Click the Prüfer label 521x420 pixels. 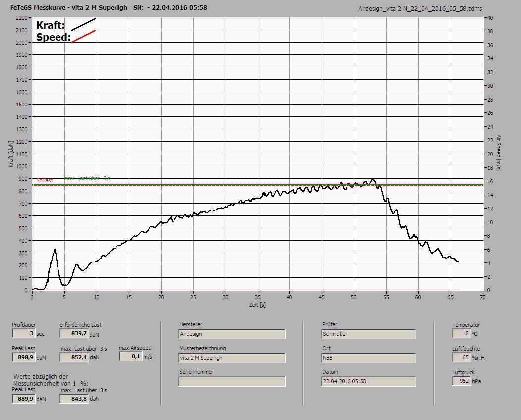click(x=330, y=324)
